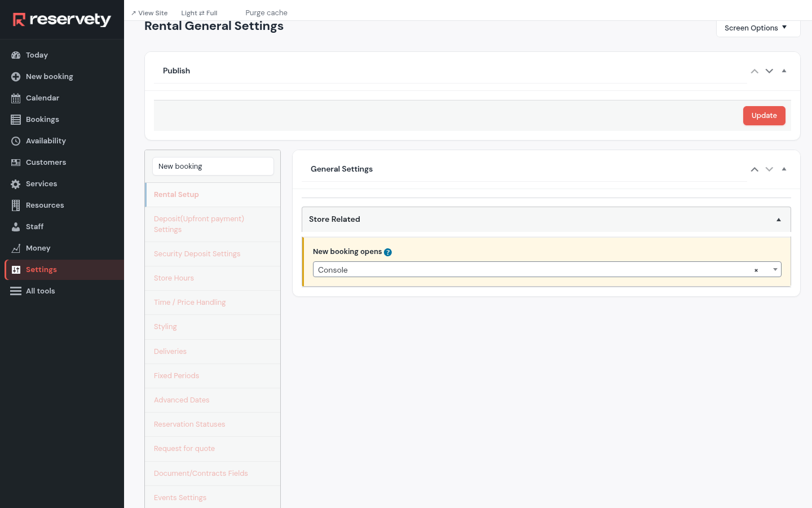Toggle the Publish panel collapse arrow
Viewport: 812px width, 508px height.
click(784, 71)
